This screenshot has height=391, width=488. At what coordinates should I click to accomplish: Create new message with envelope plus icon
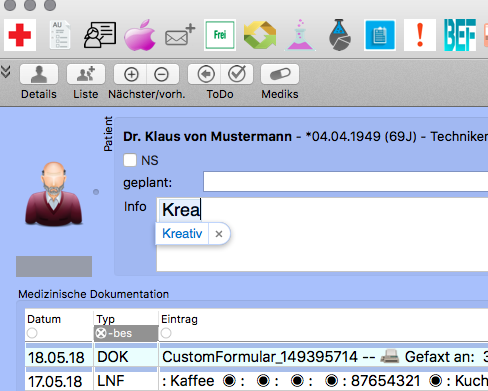180,35
